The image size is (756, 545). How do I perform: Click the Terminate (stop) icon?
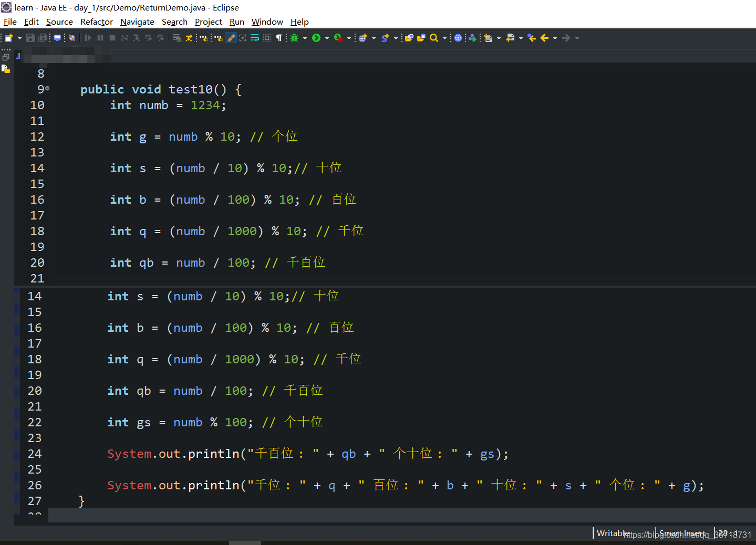click(x=112, y=38)
